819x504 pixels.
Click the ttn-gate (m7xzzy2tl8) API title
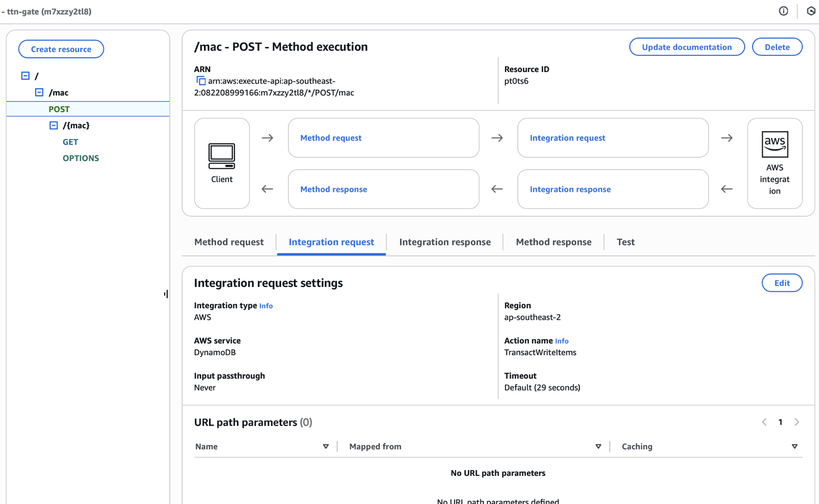(49, 12)
